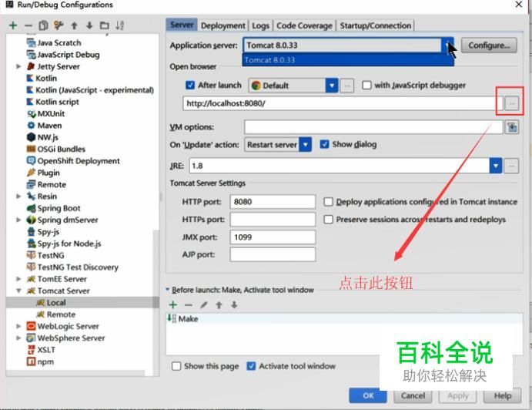This screenshot has width=532, height=410.
Task: Choose Maven configuration type
Action: pos(45,126)
